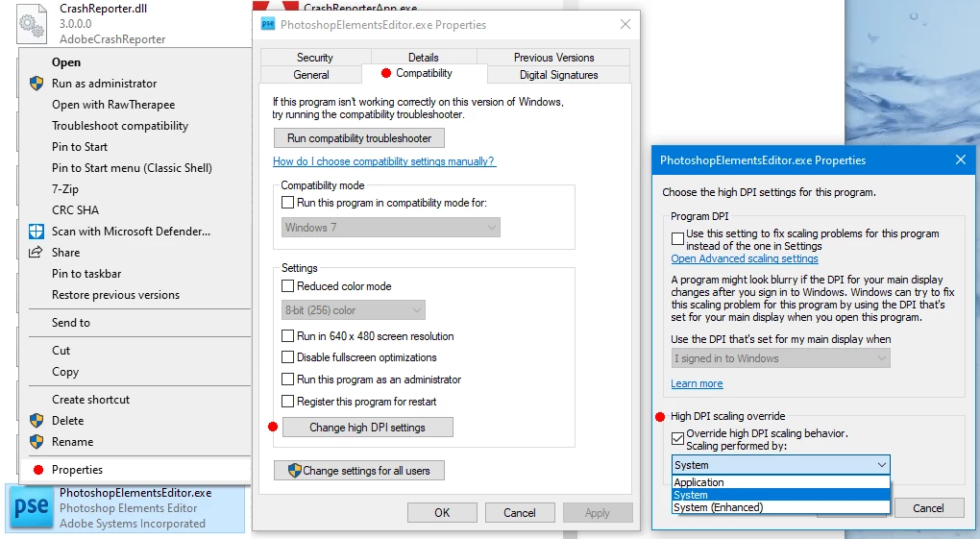Click the pse PhotoshopElementsEditor.exe file icon
The height and width of the screenshot is (539, 980).
coord(31,507)
